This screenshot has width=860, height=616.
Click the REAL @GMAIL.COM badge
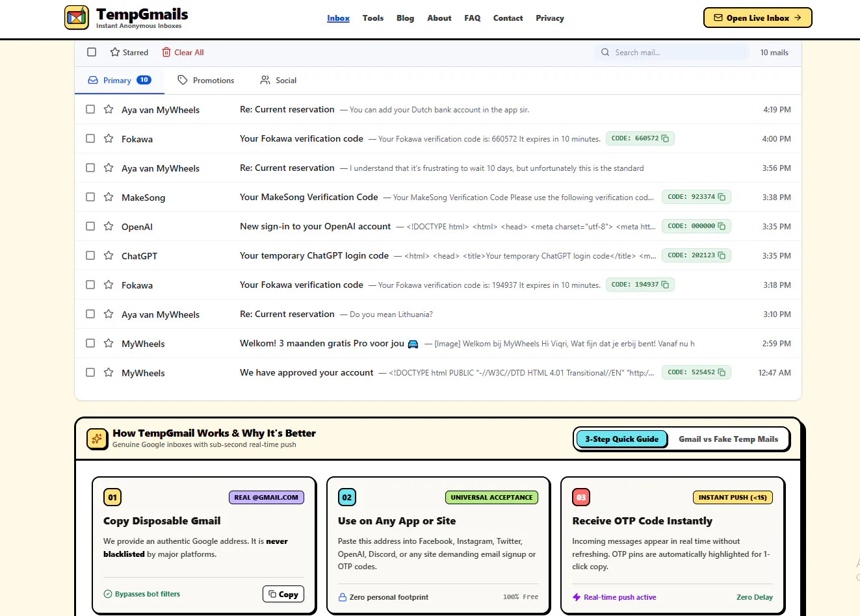coord(267,497)
